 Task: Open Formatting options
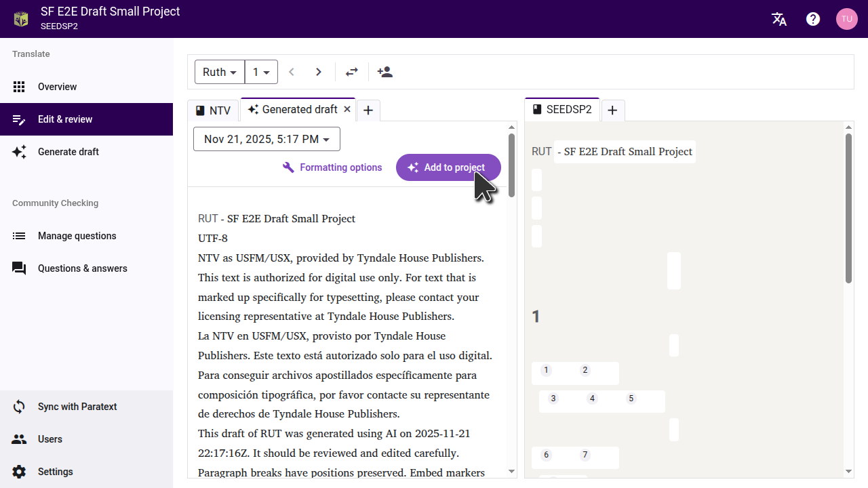332,167
